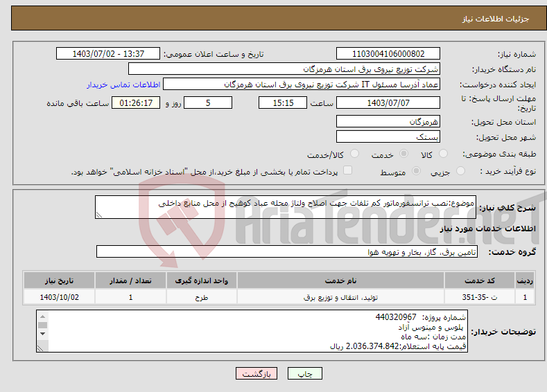Click the اطلاعات خدمات مورد نیاز heading
Viewport: 547px width, 392px height.
click(487, 229)
